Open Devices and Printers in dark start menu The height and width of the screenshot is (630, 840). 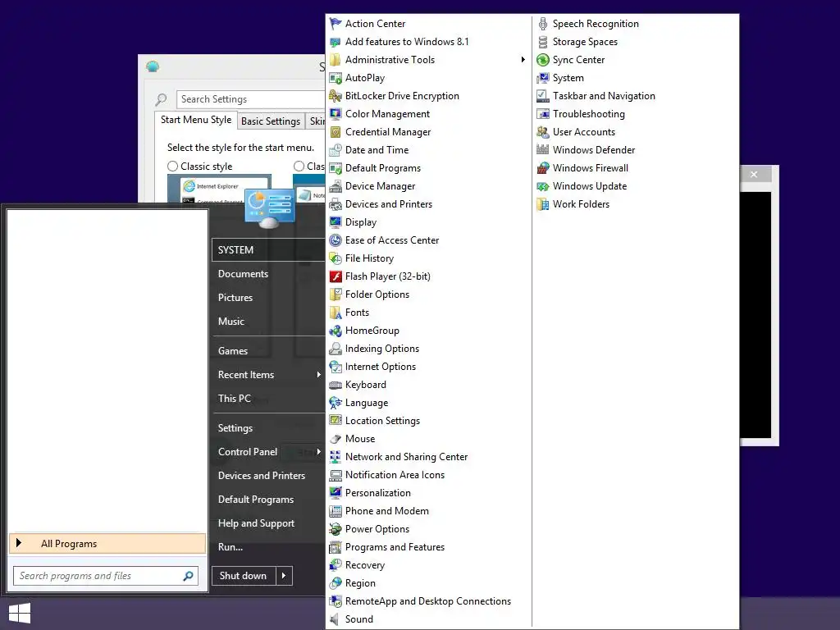point(262,476)
